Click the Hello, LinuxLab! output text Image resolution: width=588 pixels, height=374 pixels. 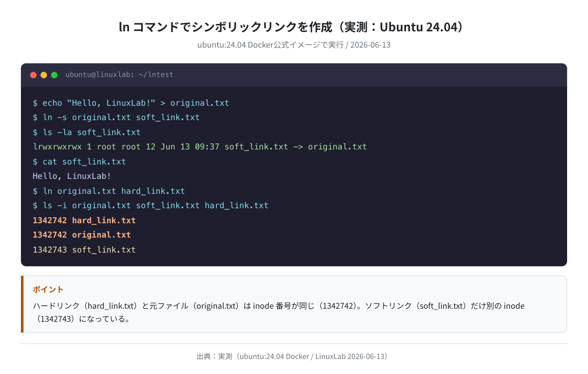[72, 176]
